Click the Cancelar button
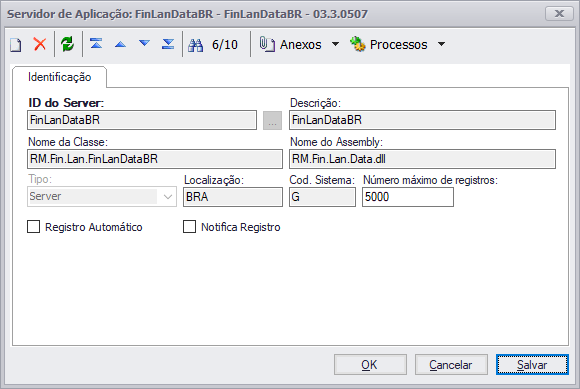 pos(451,365)
